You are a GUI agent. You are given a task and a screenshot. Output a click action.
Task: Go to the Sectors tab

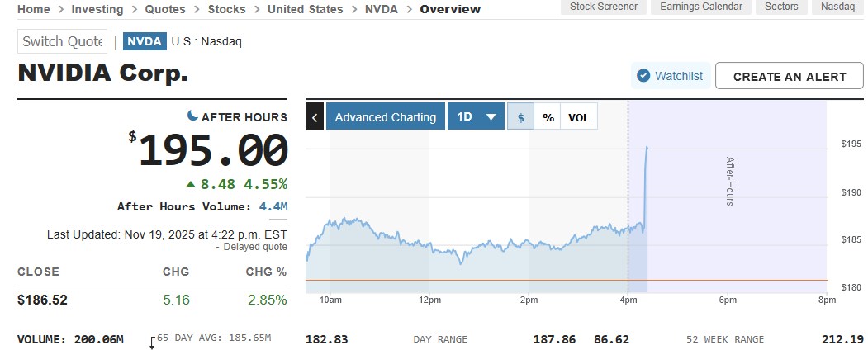click(781, 7)
